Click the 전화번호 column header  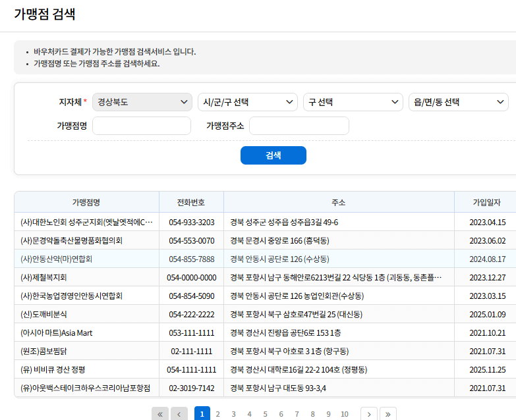coord(191,202)
